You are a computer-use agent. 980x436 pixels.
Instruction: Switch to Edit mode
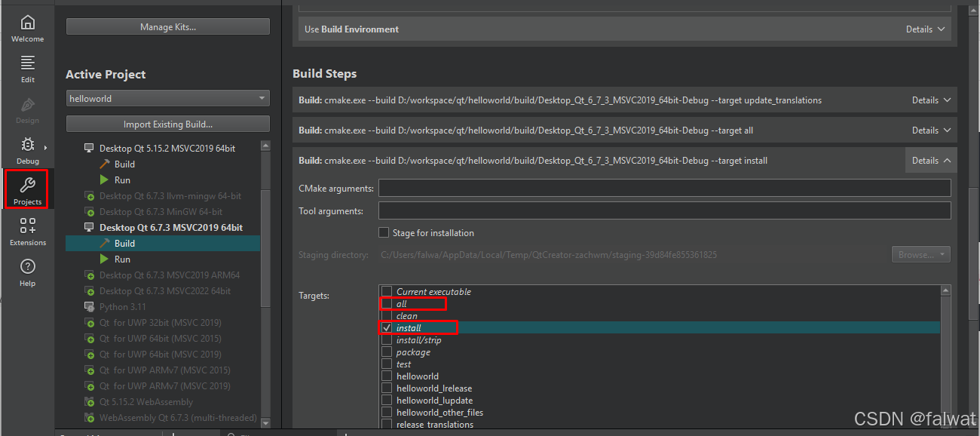pyautogui.click(x=27, y=69)
